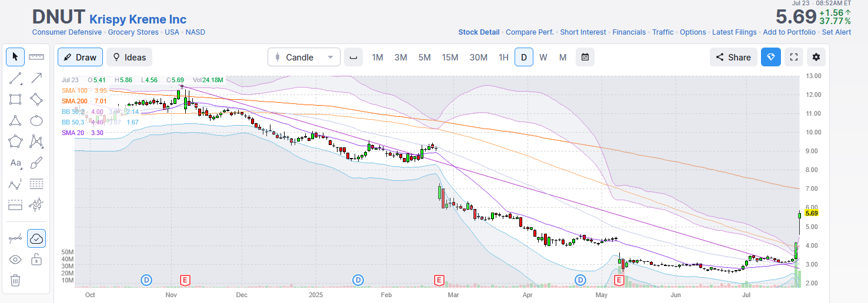Screen dimensions: 868x303
Task: Select the text annotation tool
Action: coord(15,163)
